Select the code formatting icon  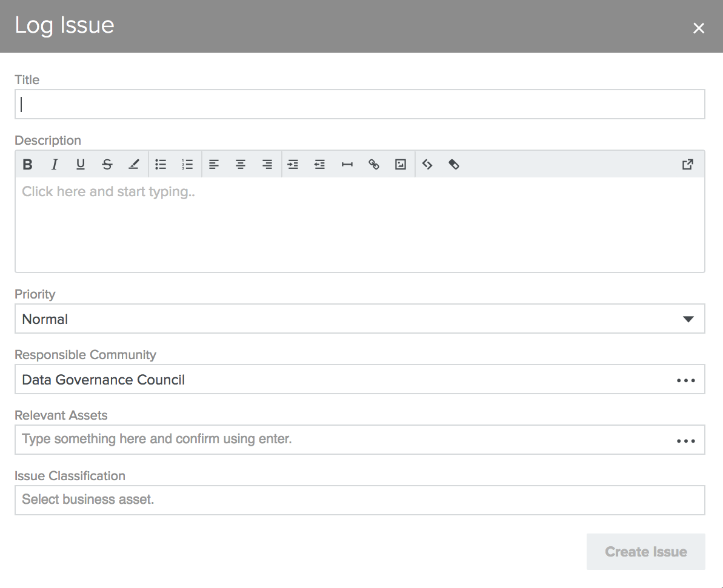click(427, 164)
